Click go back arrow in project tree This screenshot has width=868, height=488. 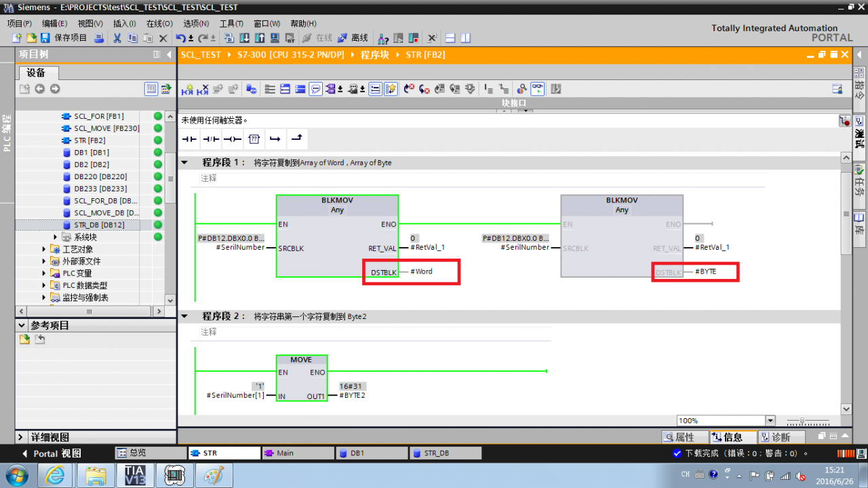39,89
